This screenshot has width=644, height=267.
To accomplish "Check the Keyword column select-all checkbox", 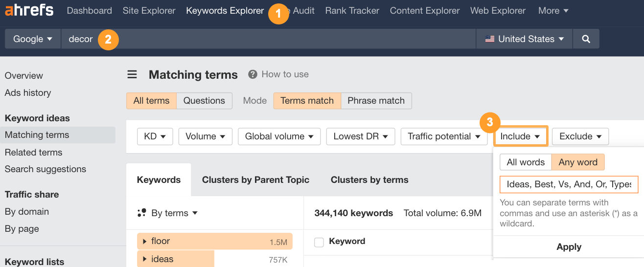I will click(x=319, y=242).
